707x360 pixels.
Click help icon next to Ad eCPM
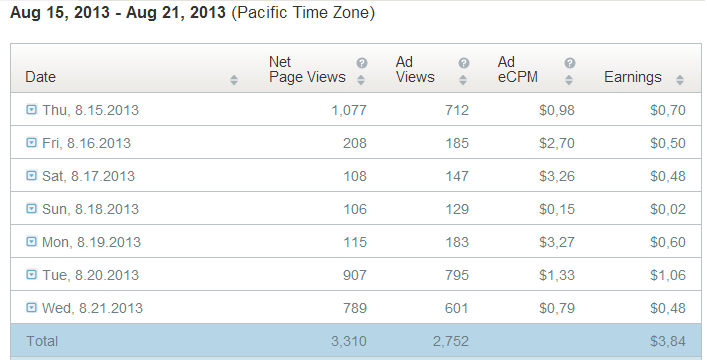click(x=569, y=63)
